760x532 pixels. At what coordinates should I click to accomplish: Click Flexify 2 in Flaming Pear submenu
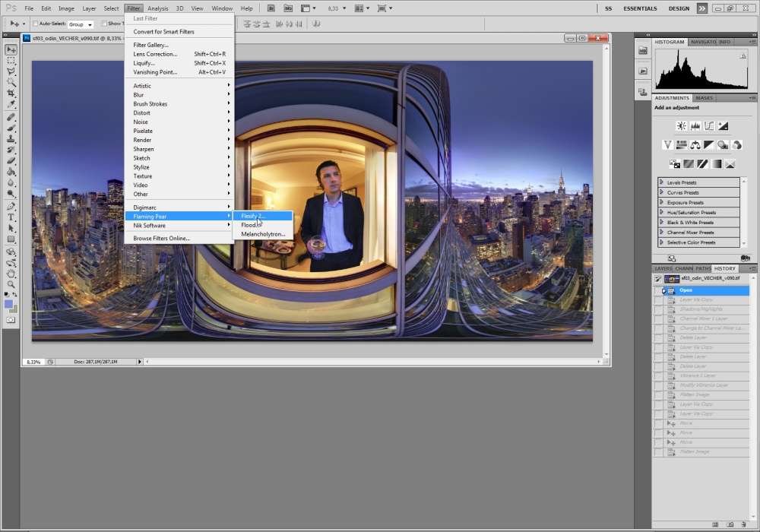[x=253, y=216]
